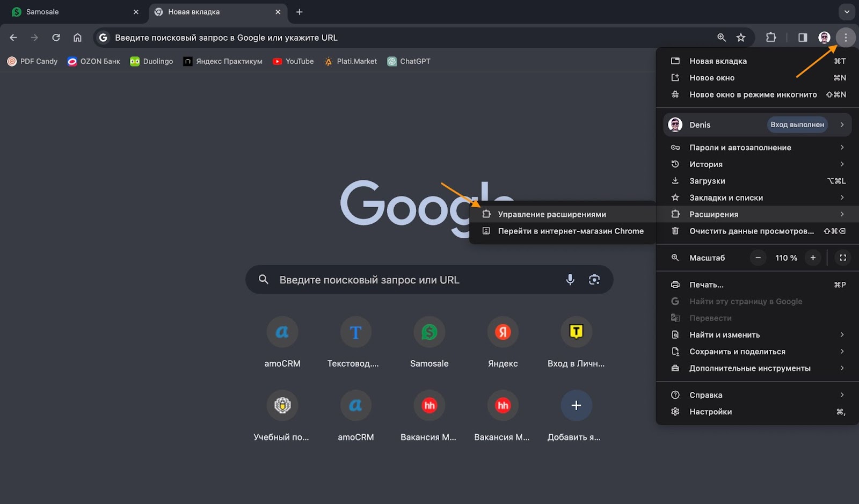Add a new shortcut with Добавить я... tile
This screenshot has height=504, width=859.
[576, 416]
